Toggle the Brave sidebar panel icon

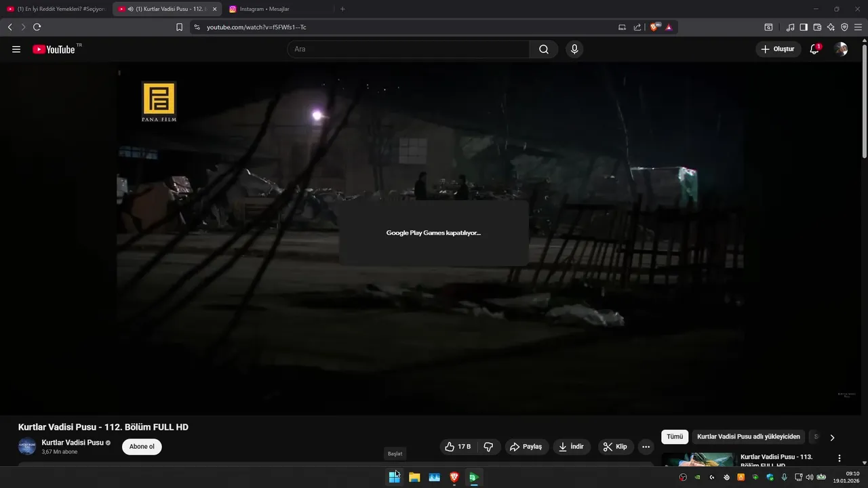click(804, 27)
